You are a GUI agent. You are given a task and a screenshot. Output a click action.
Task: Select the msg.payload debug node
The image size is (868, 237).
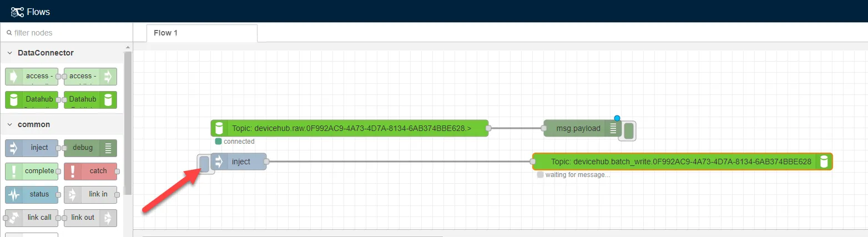pyautogui.click(x=582, y=128)
